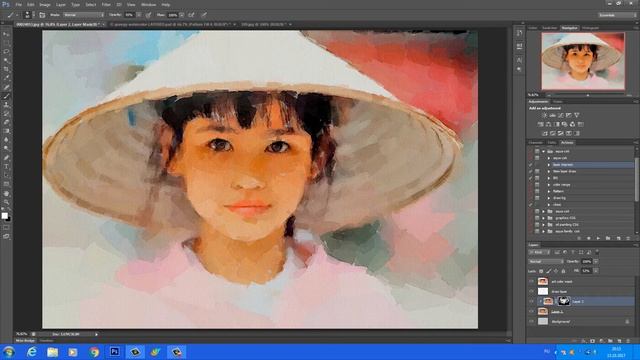Select the Lasso tool

tap(6, 52)
